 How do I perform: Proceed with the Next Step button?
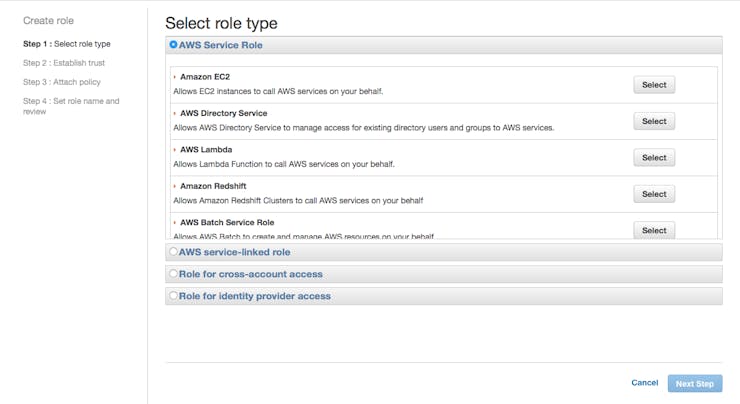[695, 384]
